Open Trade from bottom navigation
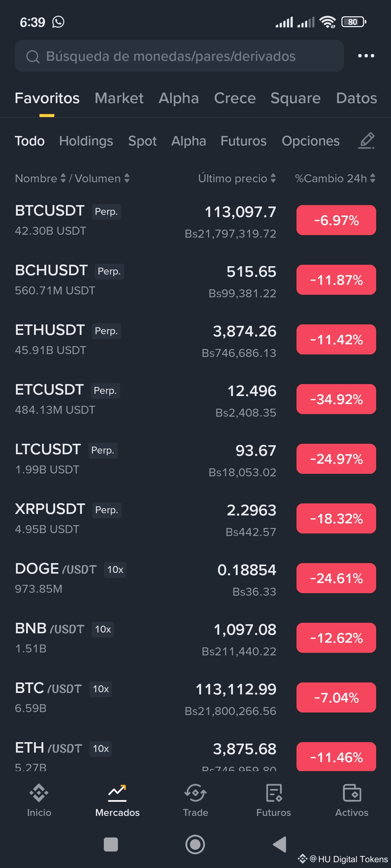The height and width of the screenshot is (868, 391). [x=195, y=800]
